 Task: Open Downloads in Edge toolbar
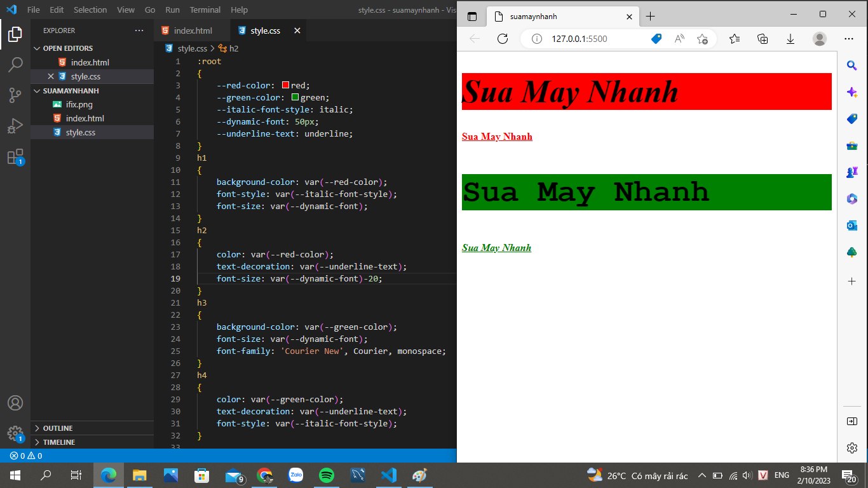(x=790, y=39)
